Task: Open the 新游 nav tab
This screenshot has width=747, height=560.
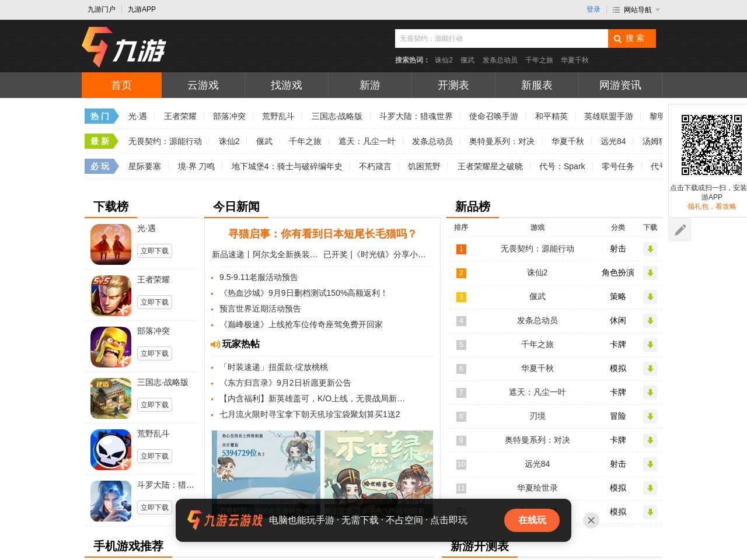Action: pyautogui.click(x=370, y=85)
